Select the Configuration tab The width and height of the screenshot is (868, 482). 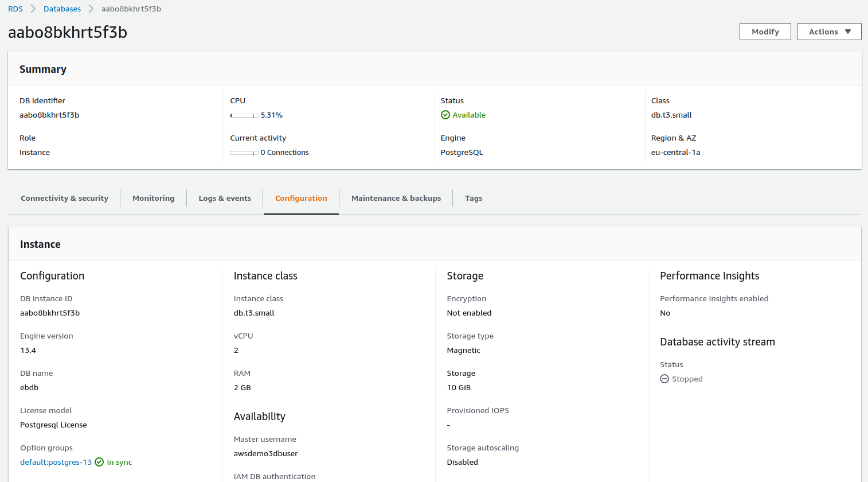pyautogui.click(x=301, y=198)
